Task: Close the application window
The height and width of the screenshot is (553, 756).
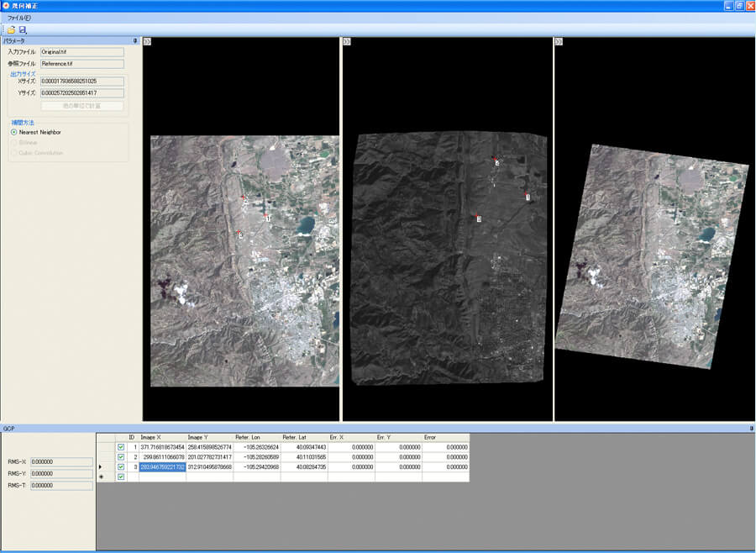Action: point(750,6)
